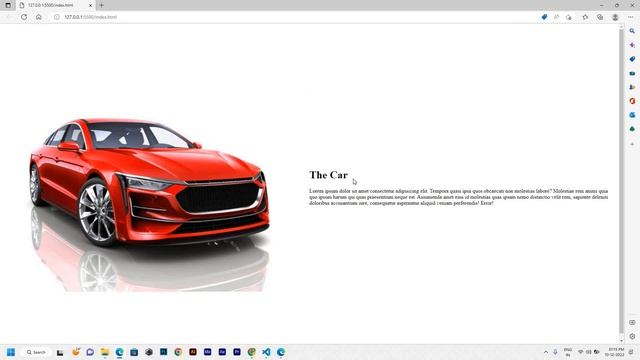The height and width of the screenshot is (360, 640).
Task: Open Adobe Photoshop from the taskbar
Action: [x=164, y=351]
